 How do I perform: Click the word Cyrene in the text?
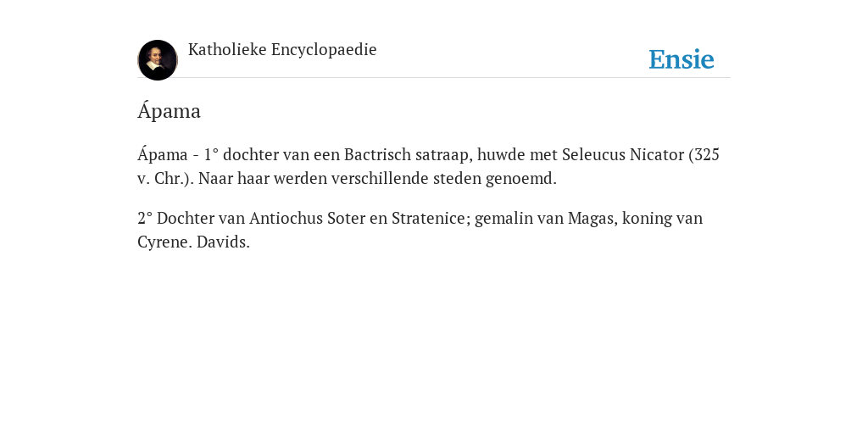pyautogui.click(x=165, y=243)
